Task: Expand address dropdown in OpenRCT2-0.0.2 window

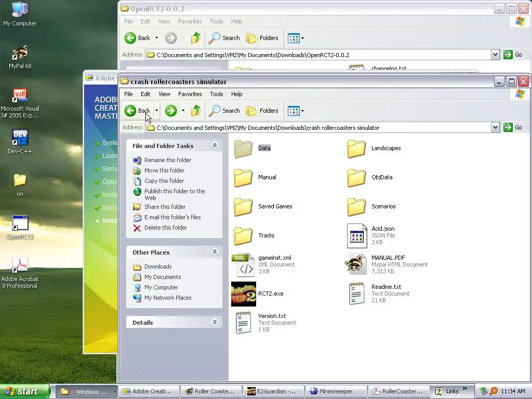Action: click(x=495, y=55)
